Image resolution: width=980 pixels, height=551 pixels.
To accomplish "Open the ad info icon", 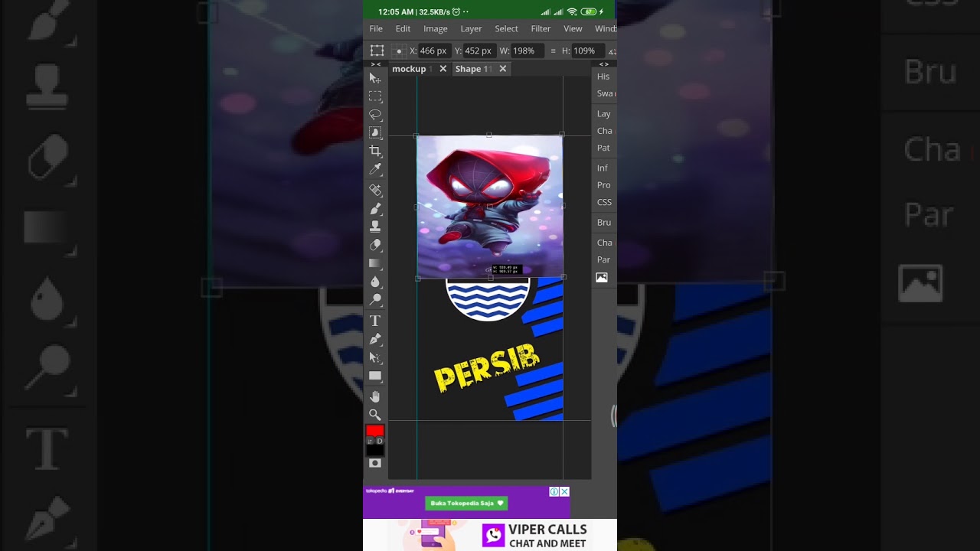I will pyautogui.click(x=554, y=491).
